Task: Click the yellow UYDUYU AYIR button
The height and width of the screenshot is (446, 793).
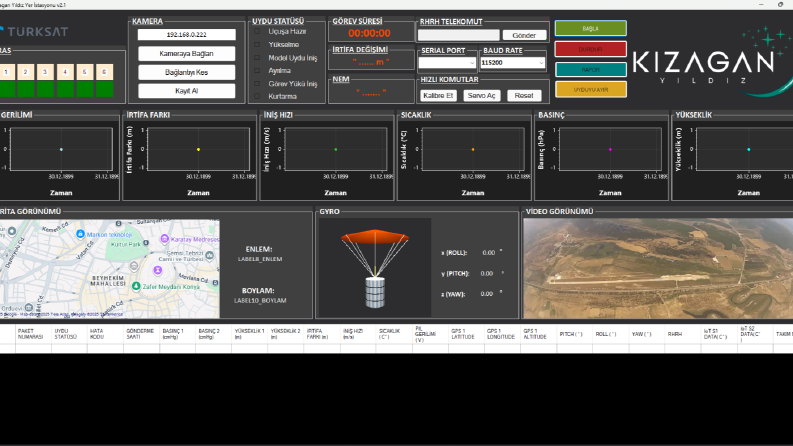Action: tap(590, 90)
